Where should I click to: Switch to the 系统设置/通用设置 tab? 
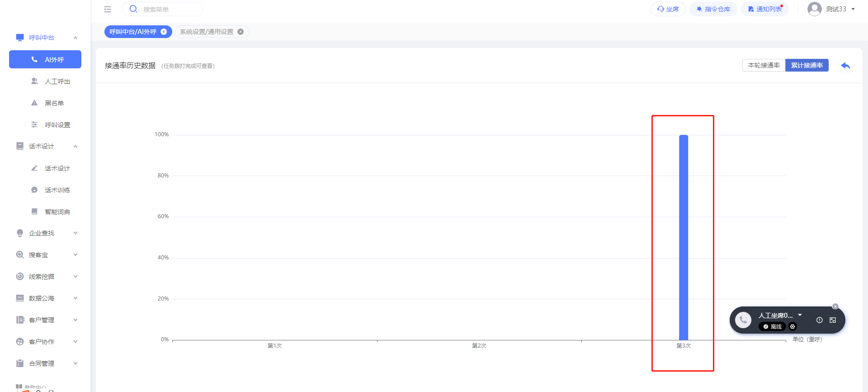click(x=207, y=32)
